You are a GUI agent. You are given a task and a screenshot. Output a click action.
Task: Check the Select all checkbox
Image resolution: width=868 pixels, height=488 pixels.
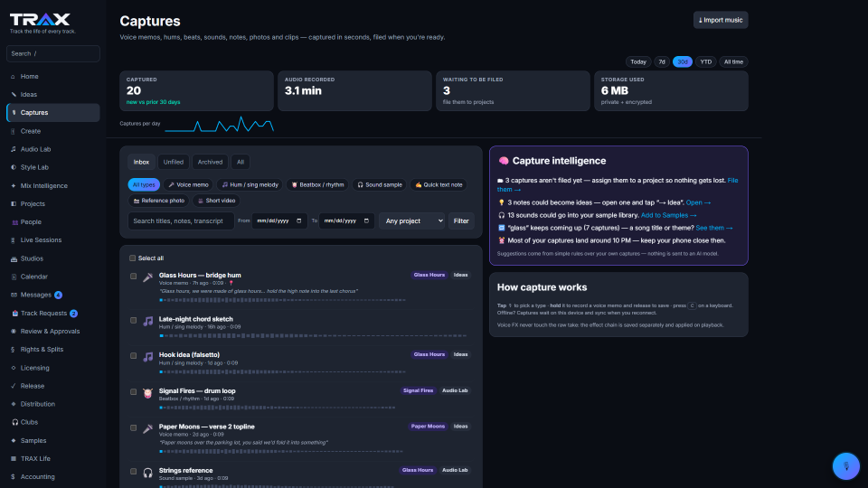point(132,258)
